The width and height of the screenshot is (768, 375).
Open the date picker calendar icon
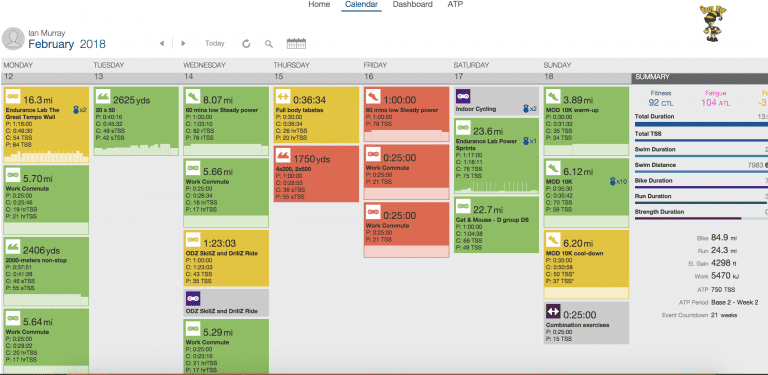point(296,44)
